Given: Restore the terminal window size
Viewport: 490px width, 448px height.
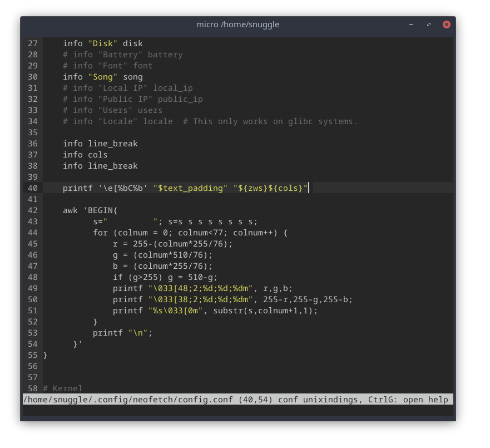Looking at the screenshot, I should (x=428, y=24).
